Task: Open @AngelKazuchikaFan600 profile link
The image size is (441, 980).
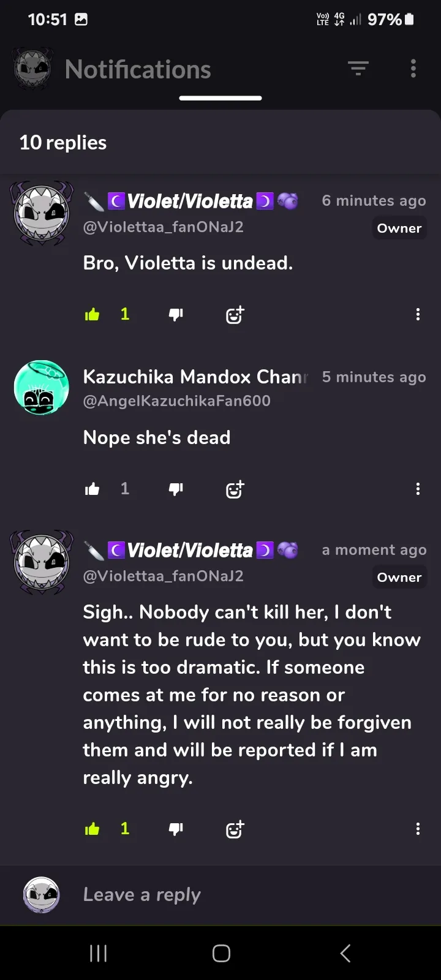Action: pos(176,401)
